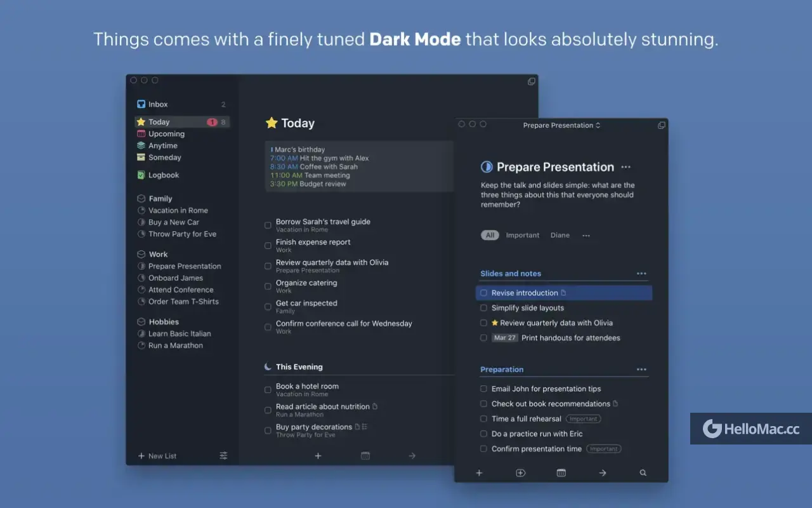Open Slides and notes heading ellipsis menu
The image size is (812, 508).
(641, 274)
